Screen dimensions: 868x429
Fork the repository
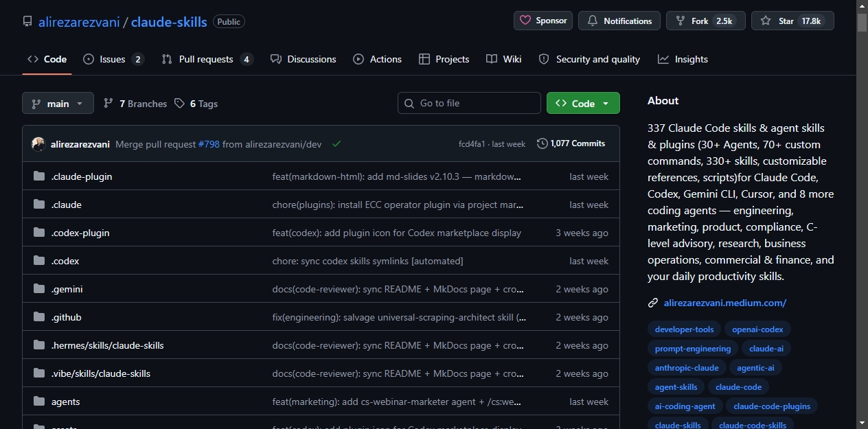706,21
